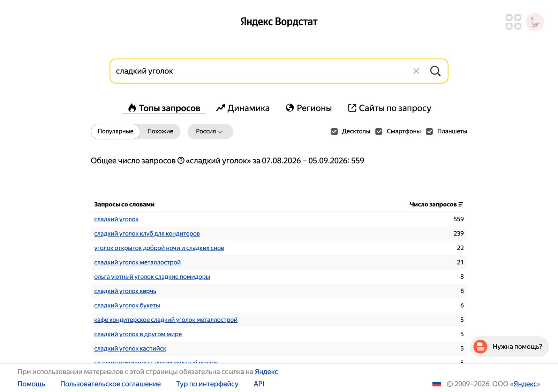Switch to the Похожие toggle option

tap(160, 131)
